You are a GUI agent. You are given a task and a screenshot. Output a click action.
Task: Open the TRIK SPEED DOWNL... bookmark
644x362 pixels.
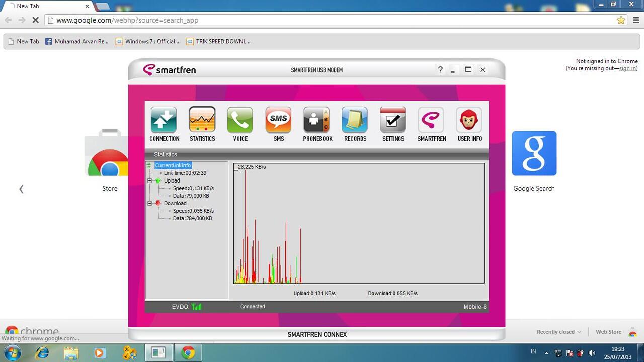click(218, 41)
